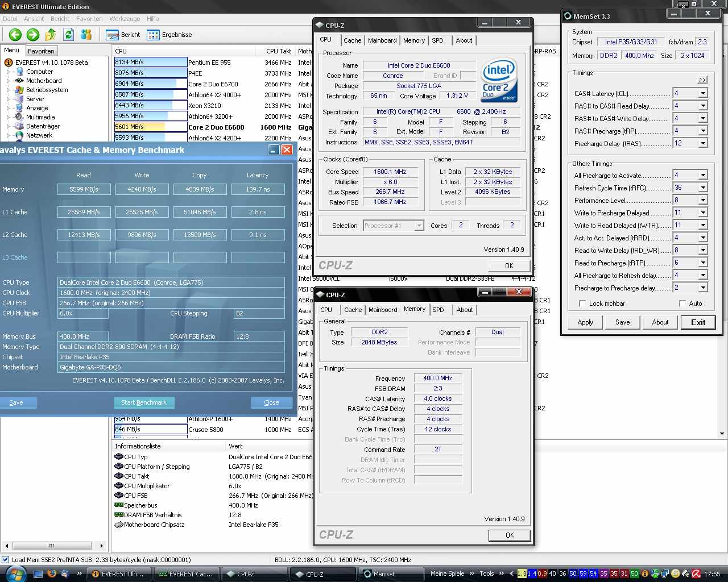The image size is (728, 582).
Task: Open RAS# to CAS# Write Delay dropdown
Action: pos(703,118)
